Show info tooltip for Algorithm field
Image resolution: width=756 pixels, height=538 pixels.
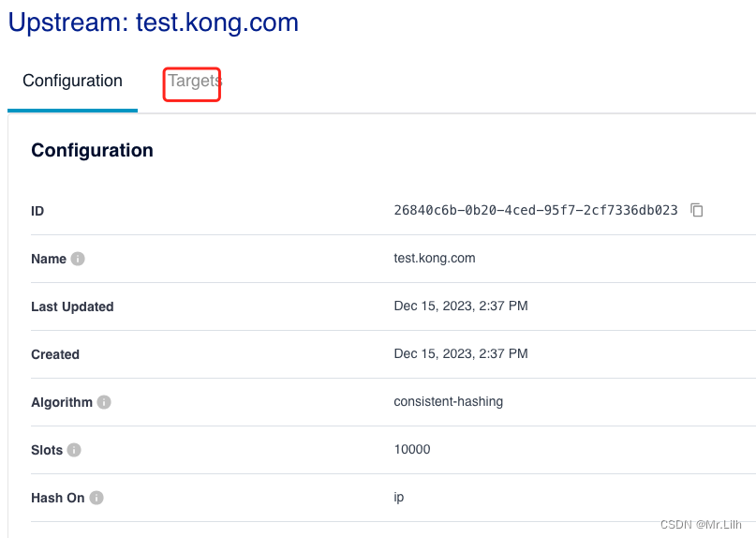[x=104, y=402]
